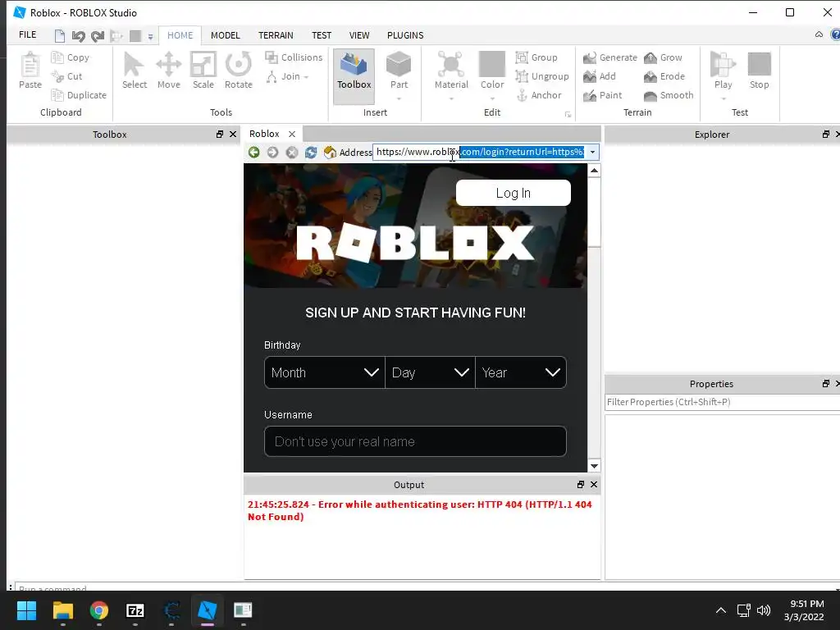The height and width of the screenshot is (630, 840).
Task: Toggle the Anchor option
Action: click(x=539, y=95)
